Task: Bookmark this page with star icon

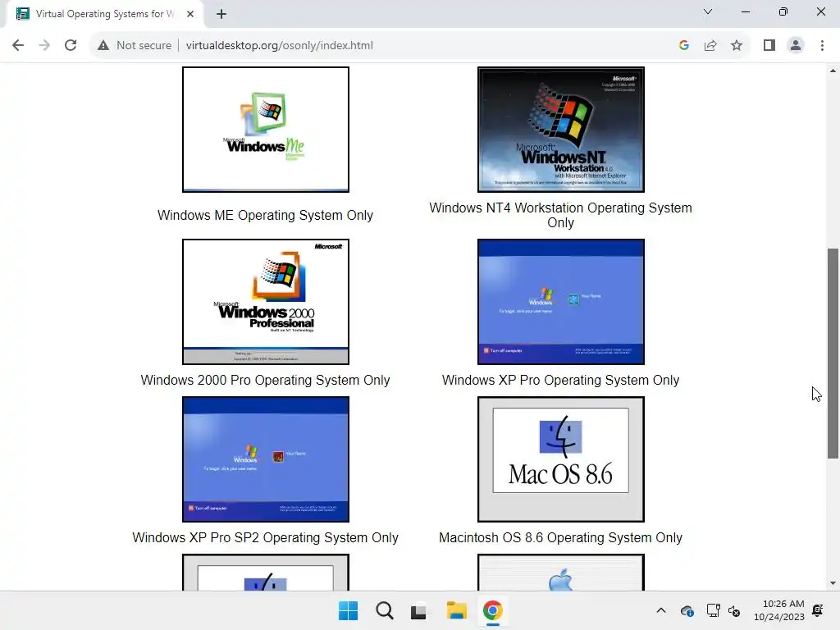Action: pyautogui.click(x=737, y=46)
